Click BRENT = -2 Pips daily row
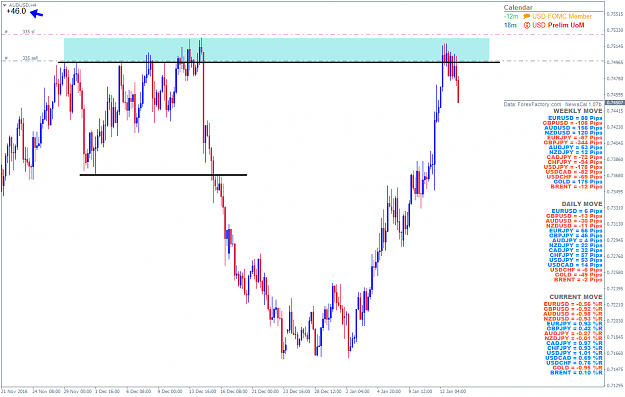The width and height of the screenshot is (625, 397). pos(578,280)
